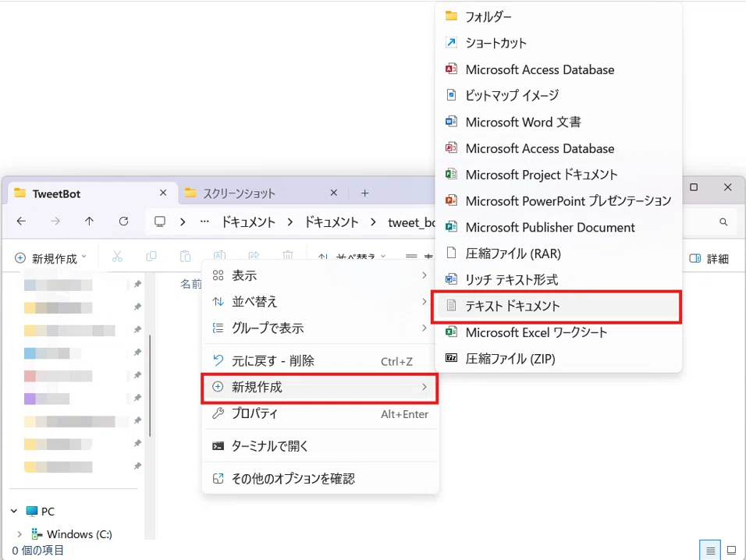Click the shortcut arrow icon

click(x=451, y=42)
